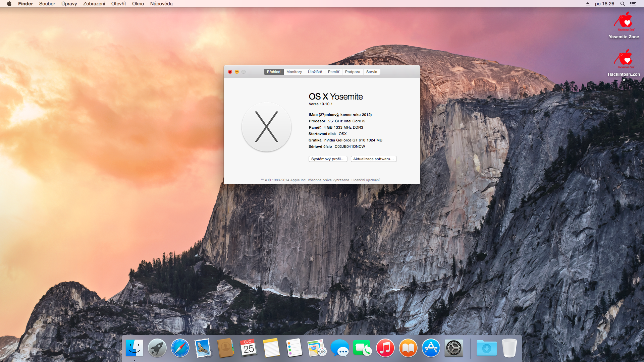
Task: Launch Mail from the Dock
Action: [x=203, y=348]
